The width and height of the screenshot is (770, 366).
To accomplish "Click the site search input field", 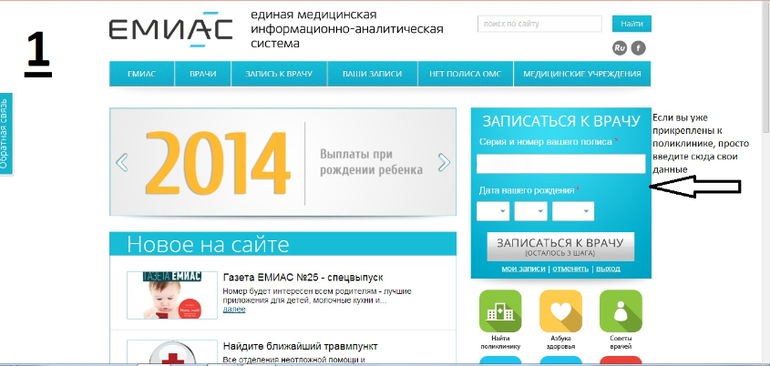I will 540,24.
